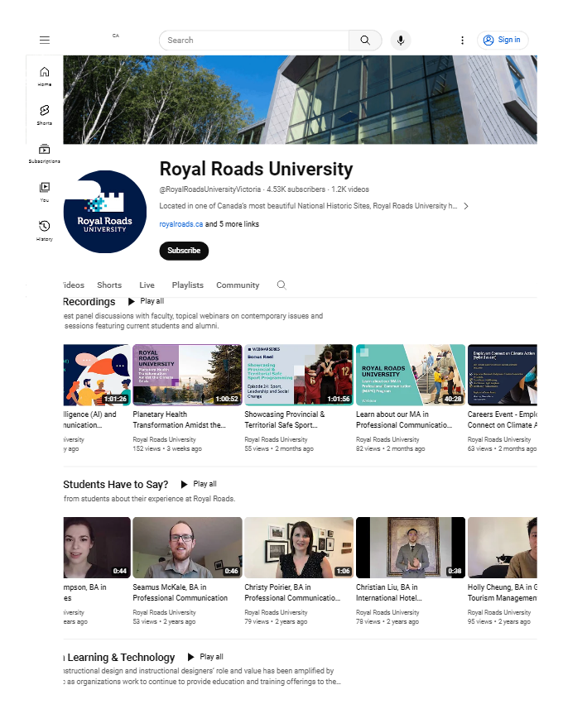Click 'Christian Liu, BA in International Hotel...' title

(x=389, y=592)
